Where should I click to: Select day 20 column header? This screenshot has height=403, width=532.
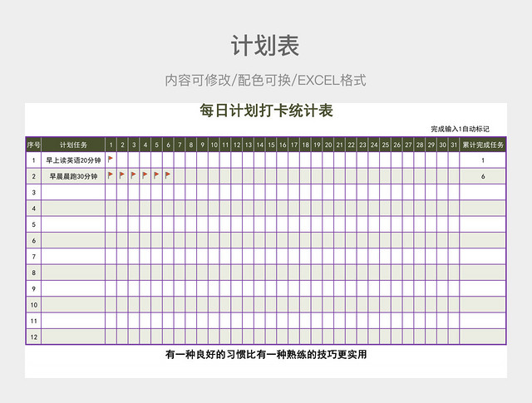[328, 145]
